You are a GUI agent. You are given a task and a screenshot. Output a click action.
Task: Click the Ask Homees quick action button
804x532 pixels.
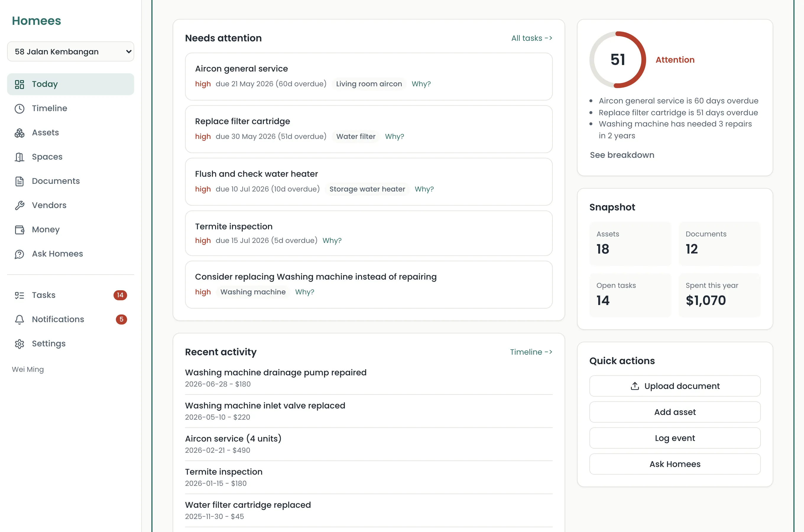pyautogui.click(x=675, y=464)
